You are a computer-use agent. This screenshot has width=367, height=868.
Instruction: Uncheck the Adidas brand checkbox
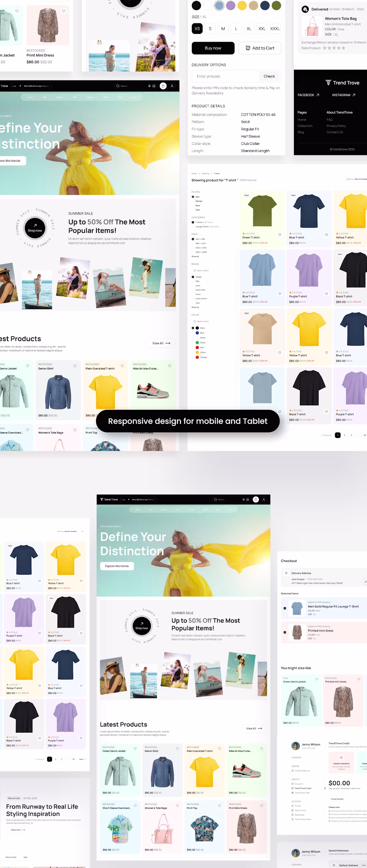(193, 277)
